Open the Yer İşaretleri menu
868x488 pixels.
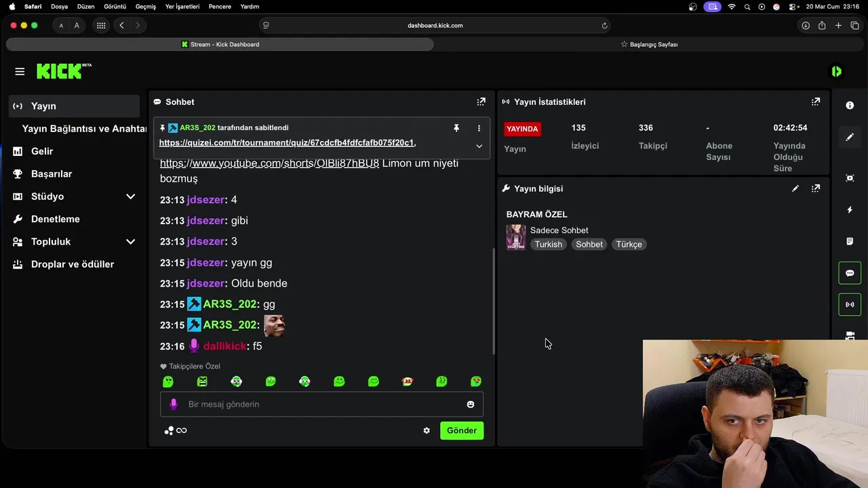182,7
